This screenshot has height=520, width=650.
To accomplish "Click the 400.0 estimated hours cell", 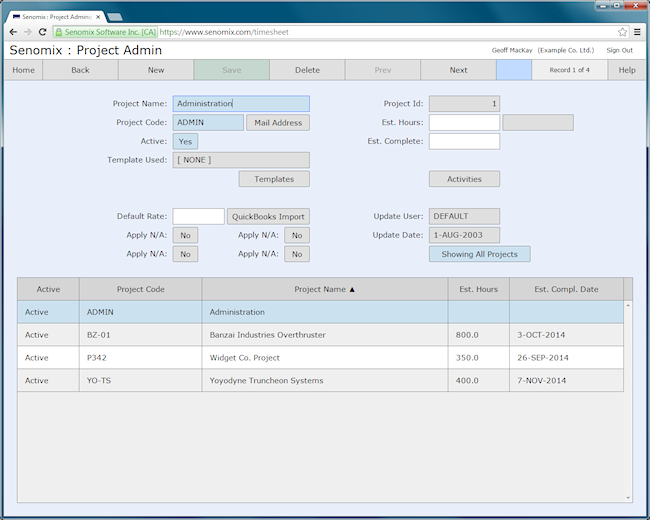I will point(478,380).
